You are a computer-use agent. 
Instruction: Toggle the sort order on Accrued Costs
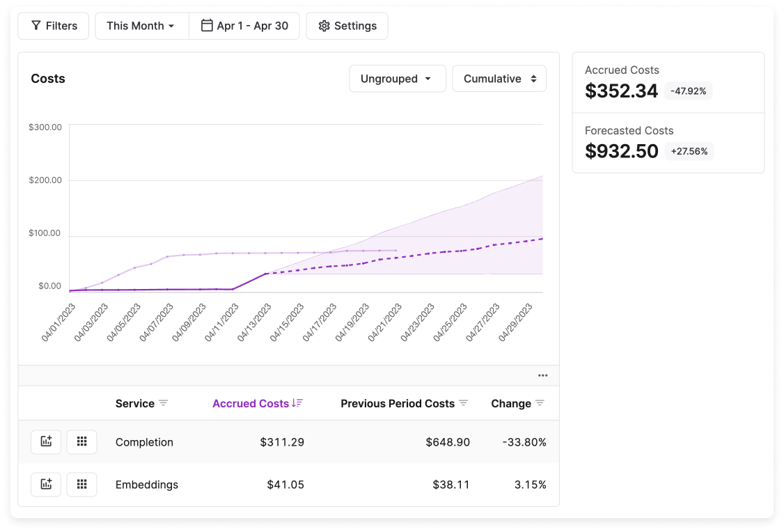(x=297, y=402)
